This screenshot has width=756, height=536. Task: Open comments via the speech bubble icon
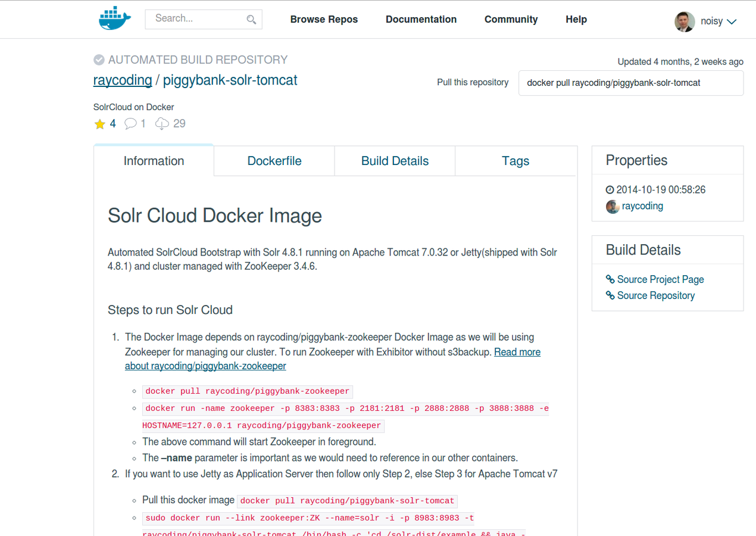130,124
